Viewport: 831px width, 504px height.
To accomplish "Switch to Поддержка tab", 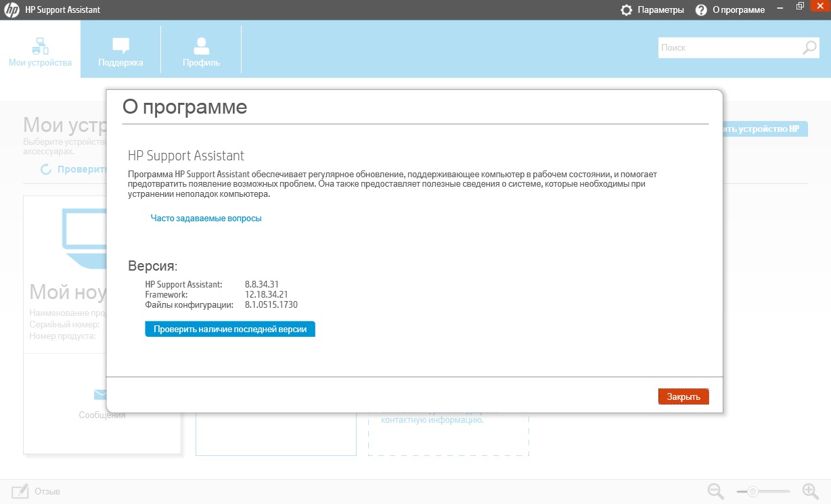I will (120, 49).
